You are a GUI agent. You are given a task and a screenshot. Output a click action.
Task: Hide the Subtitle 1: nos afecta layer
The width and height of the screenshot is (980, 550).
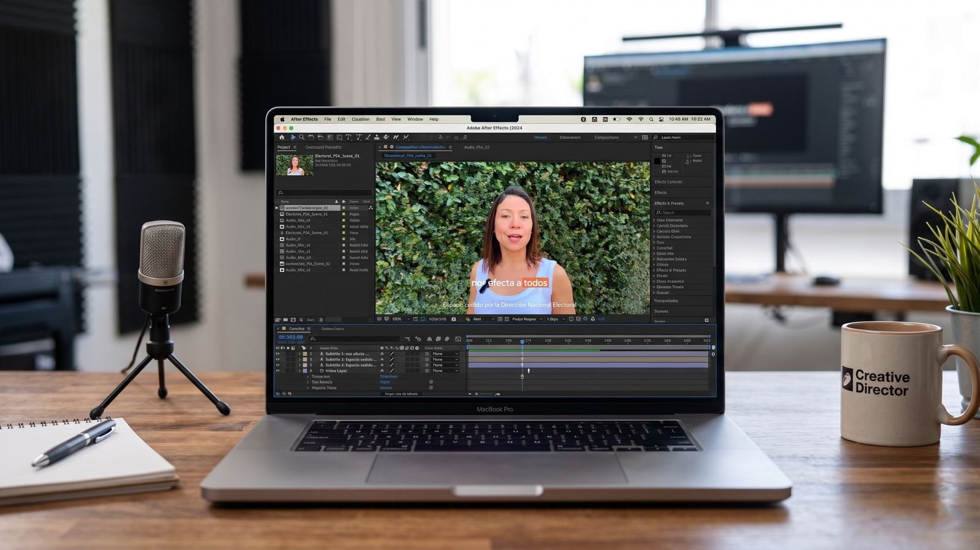(277, 354)
